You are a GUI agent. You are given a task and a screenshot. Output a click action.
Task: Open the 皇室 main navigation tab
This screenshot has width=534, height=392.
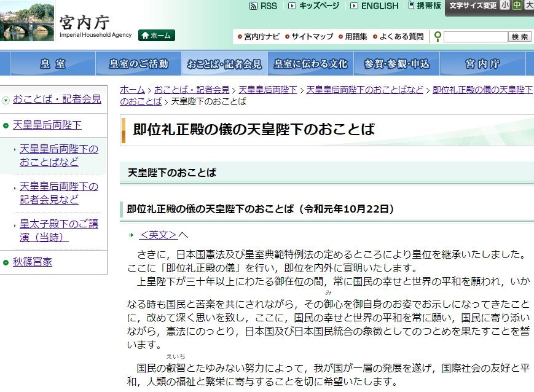click(53, 64)
